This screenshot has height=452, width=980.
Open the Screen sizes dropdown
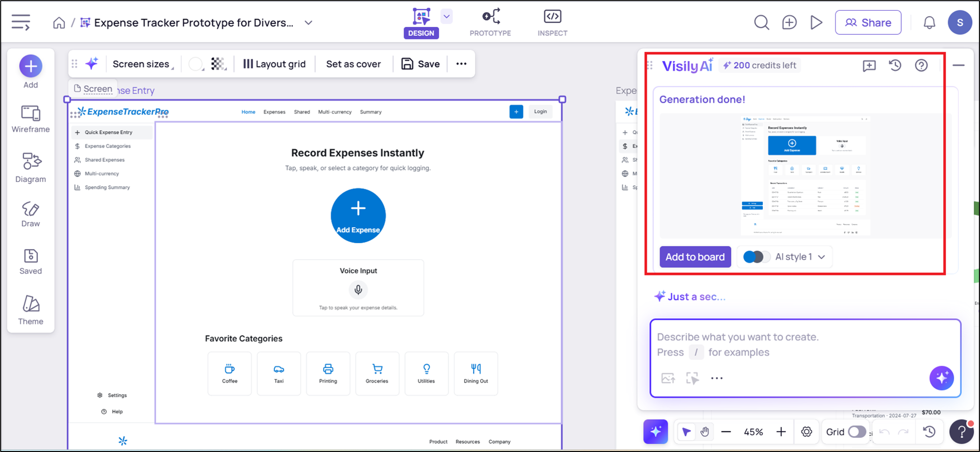[x=143, y=64]
